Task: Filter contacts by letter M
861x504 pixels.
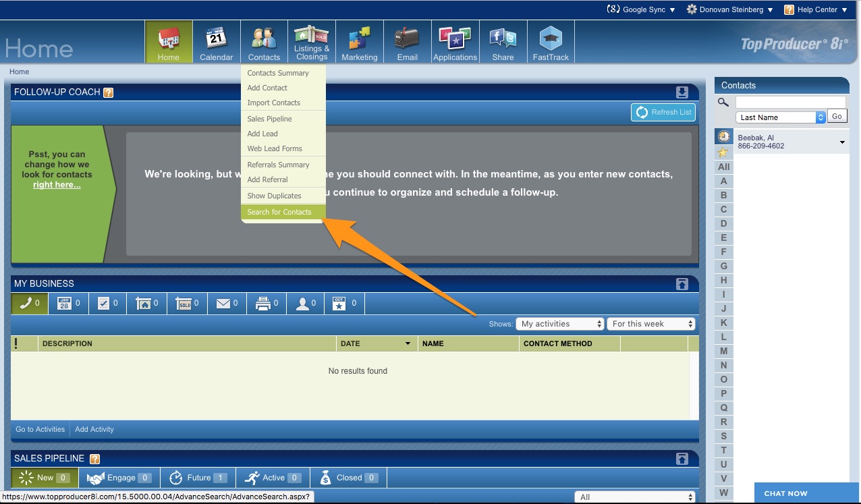Action: point(724,351)
